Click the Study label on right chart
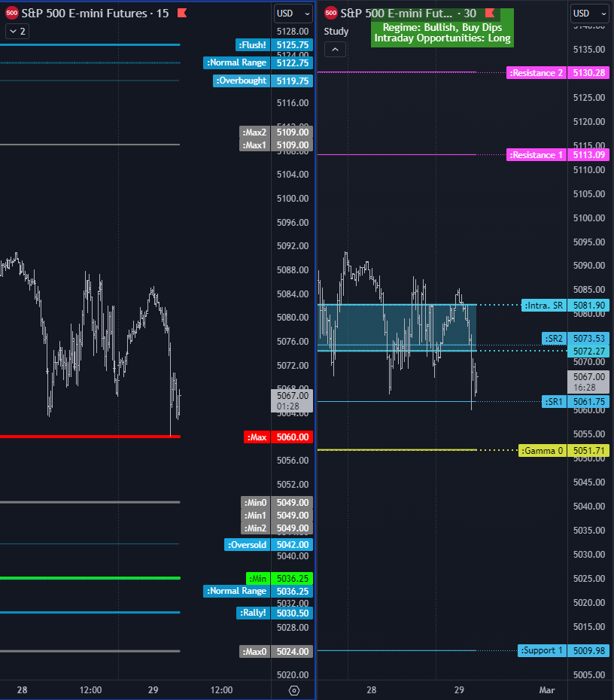614x700 pixels. coord(336,32)
